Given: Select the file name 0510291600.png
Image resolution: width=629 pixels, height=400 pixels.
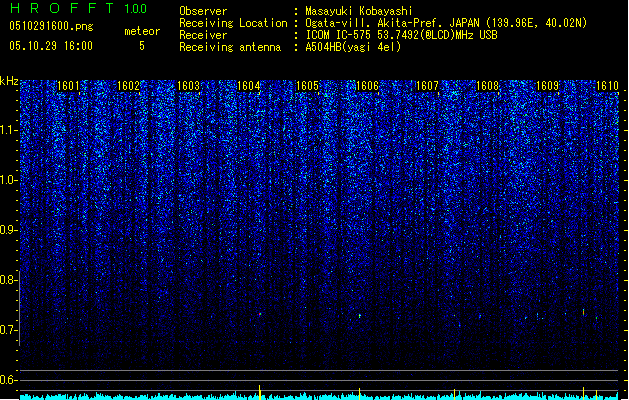Looking at the screenshot, I should (x=51, y=26).
